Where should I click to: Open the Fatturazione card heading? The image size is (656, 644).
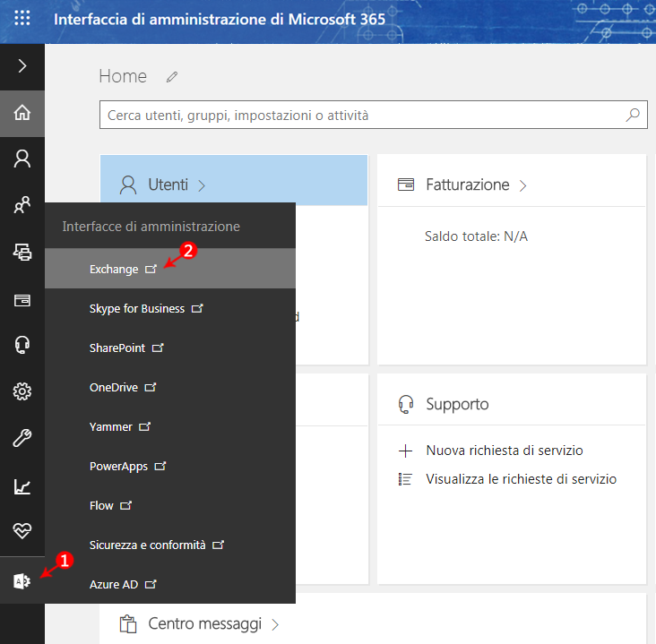[x=467, y=185]
